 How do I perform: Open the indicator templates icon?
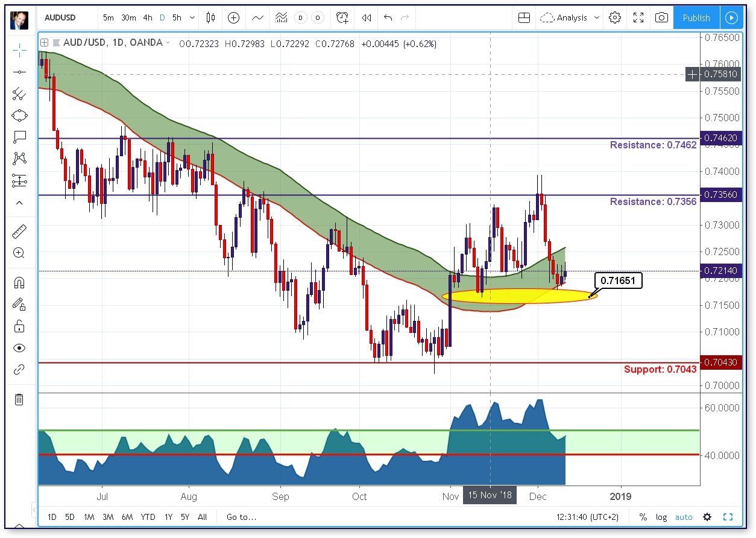281,17
